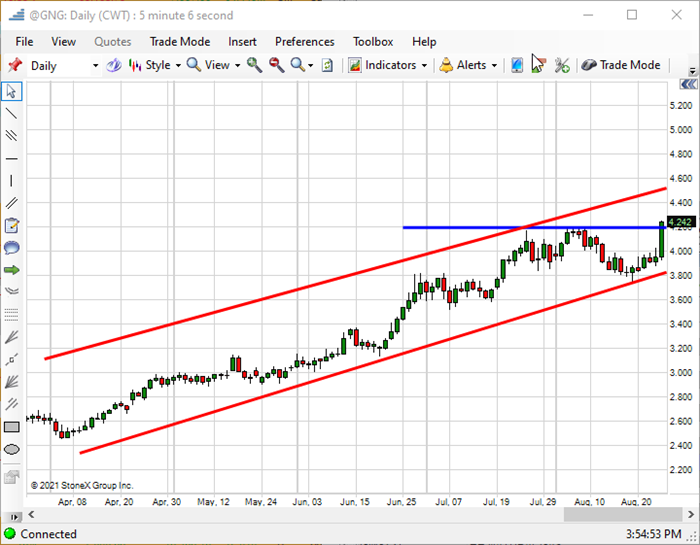Open the View menu in menu bar

pyautogui.click(x=63, y=42)
